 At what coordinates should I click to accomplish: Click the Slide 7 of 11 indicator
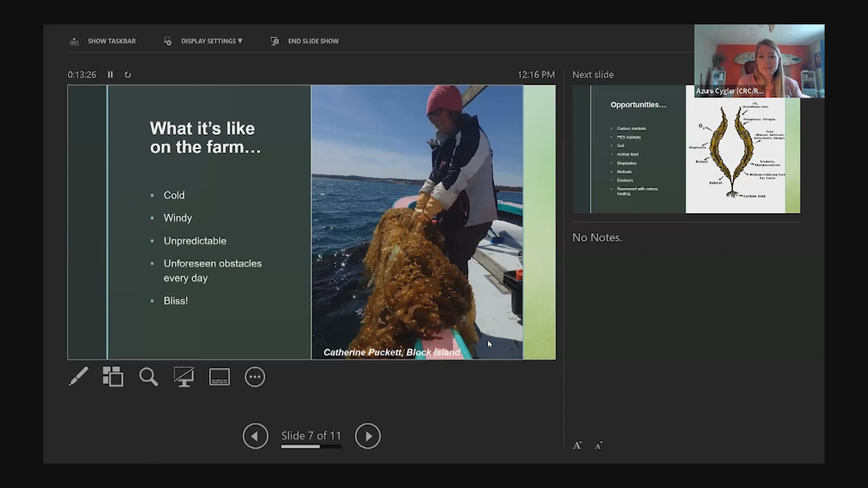pos(311,436)
